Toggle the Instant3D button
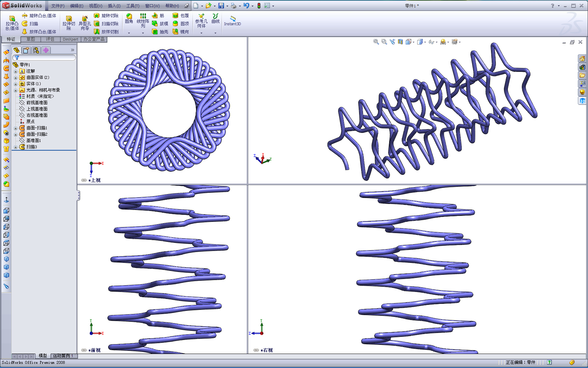The width and height of the screenshot is (588, 368). click(232, 21)
